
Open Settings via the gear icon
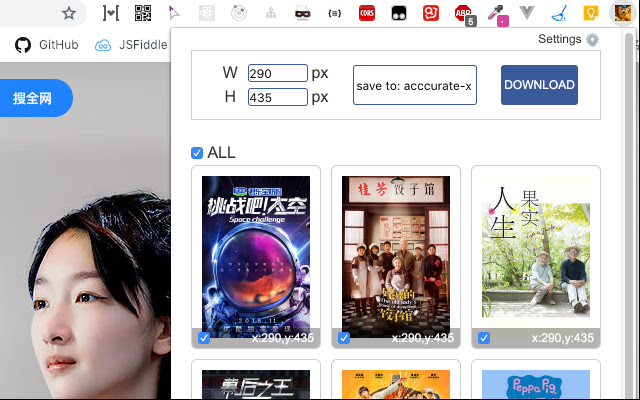click(x=592, y=40)
